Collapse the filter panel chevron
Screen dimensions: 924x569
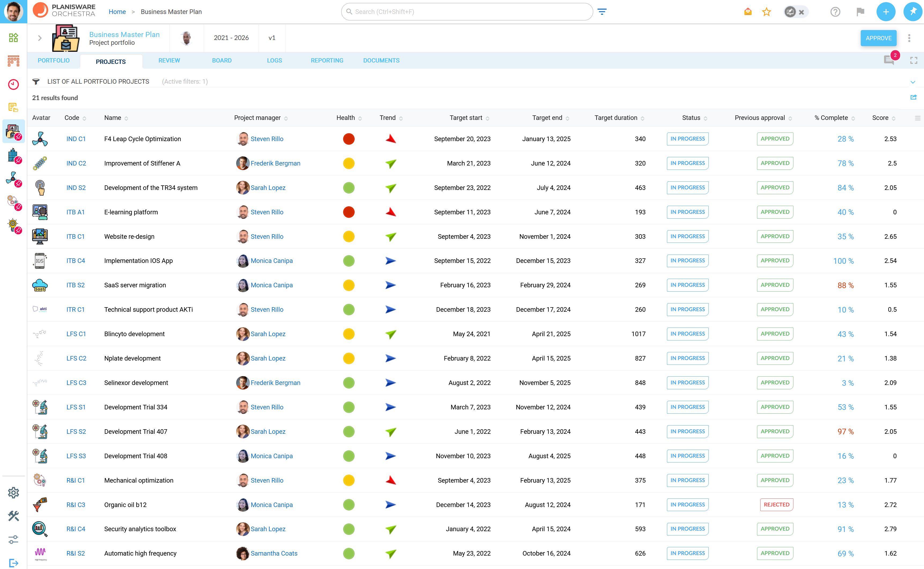coord(913,82)
